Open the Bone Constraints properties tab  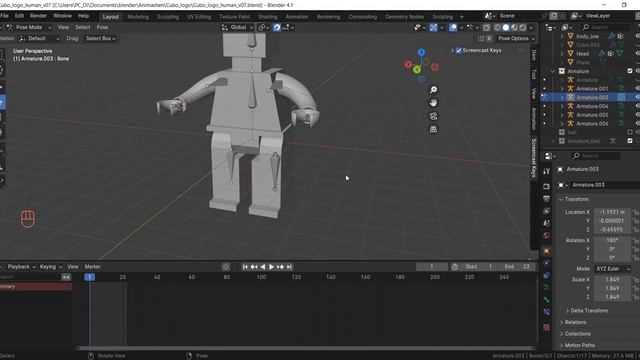tap(547, 312)
